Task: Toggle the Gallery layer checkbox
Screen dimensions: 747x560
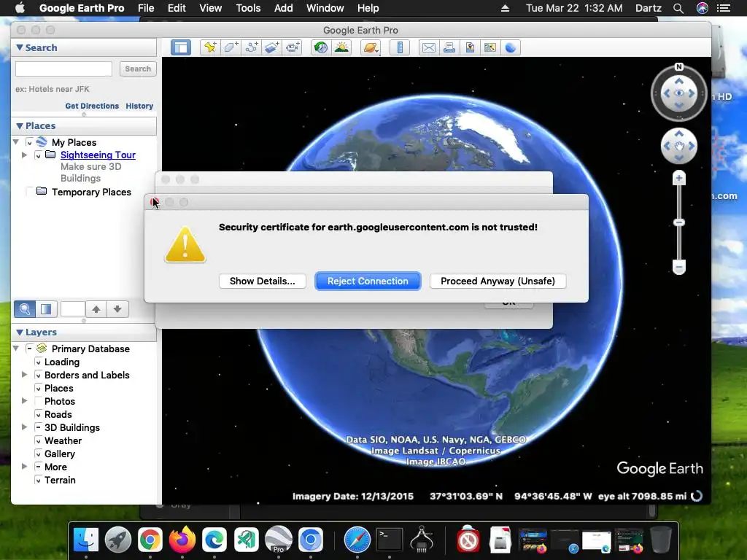Action: [38, 454]
